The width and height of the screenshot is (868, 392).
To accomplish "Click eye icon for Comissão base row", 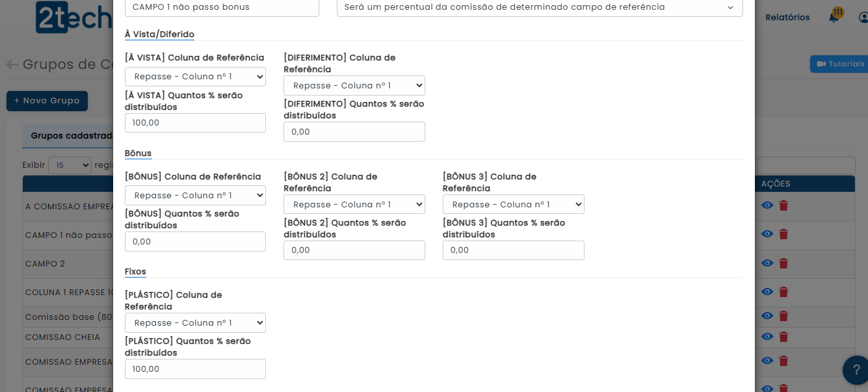I will pos(767,316).
